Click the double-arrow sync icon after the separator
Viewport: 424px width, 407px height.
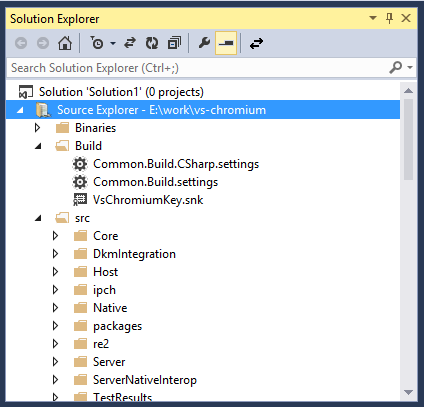[256, 43]
